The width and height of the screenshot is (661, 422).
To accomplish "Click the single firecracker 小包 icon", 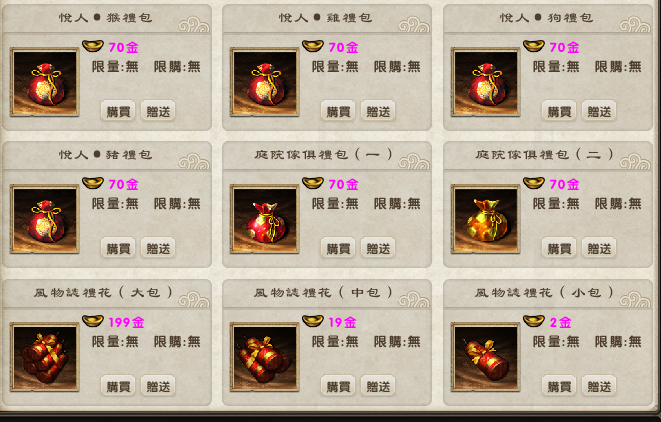I will pos(486,357).
